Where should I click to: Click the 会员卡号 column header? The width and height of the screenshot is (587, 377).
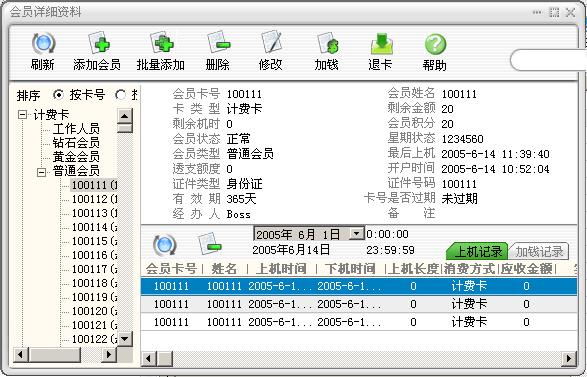pos(171,268)
